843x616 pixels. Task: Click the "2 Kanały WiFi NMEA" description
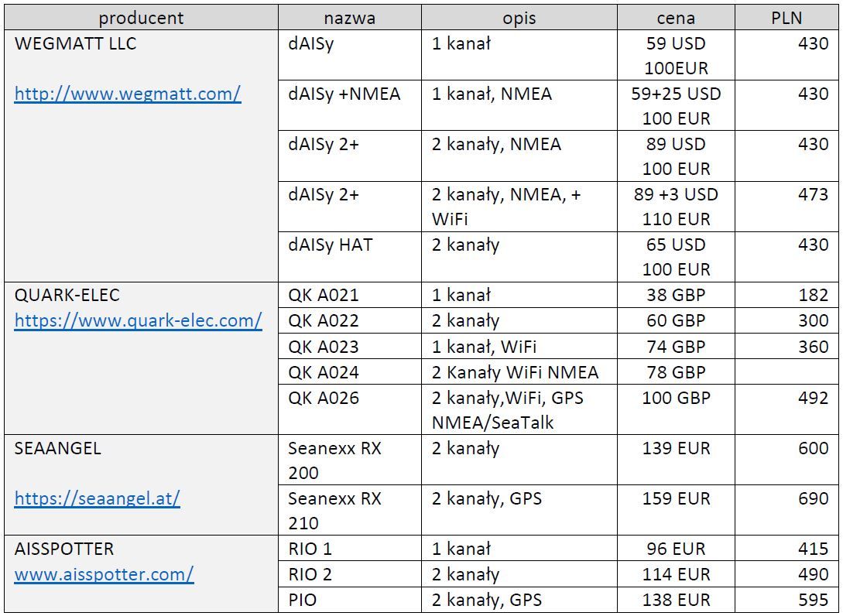tap(515, 373)
